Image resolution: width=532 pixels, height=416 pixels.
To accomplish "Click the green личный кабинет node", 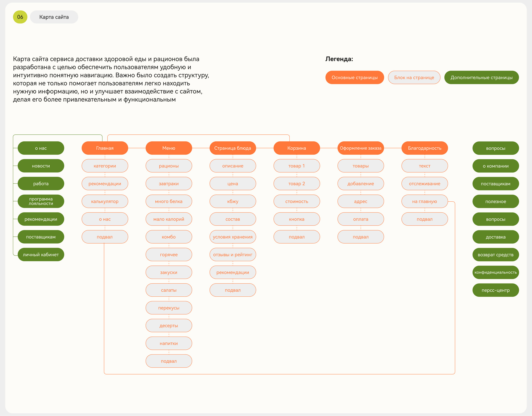I will (x=41, y=254).
